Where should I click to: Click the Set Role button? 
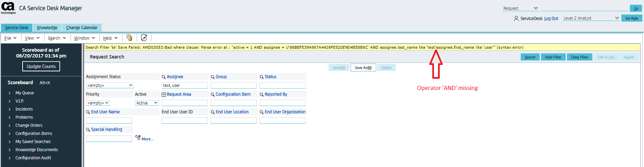click(632, 18)
